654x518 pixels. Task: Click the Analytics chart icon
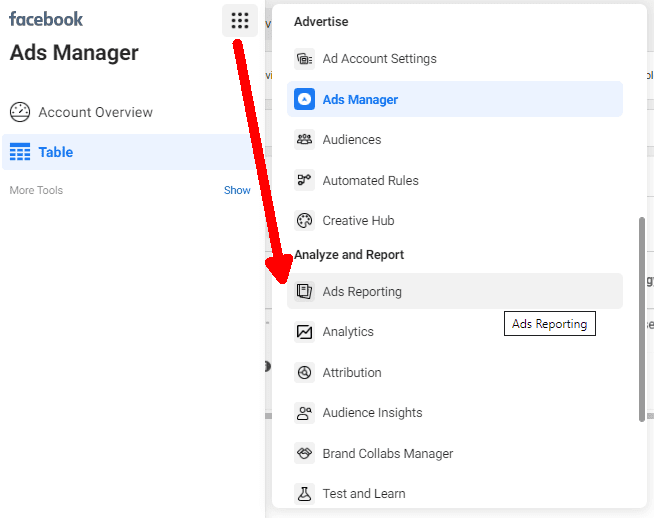click(x=305, y=332)
